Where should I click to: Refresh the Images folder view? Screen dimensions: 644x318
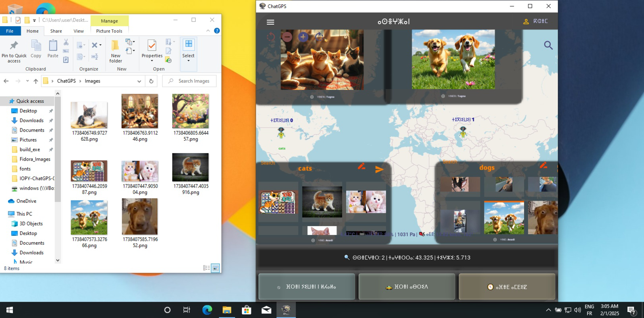click(151, 81)
